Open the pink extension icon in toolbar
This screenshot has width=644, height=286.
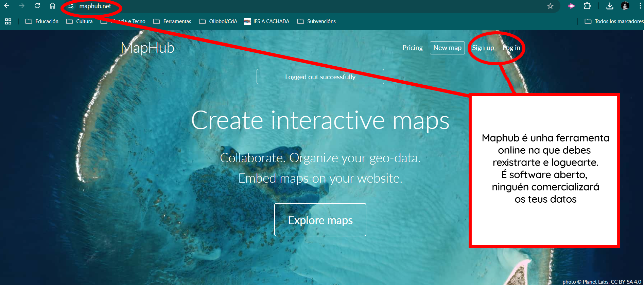pyautogui.click(x=571, y=6)
